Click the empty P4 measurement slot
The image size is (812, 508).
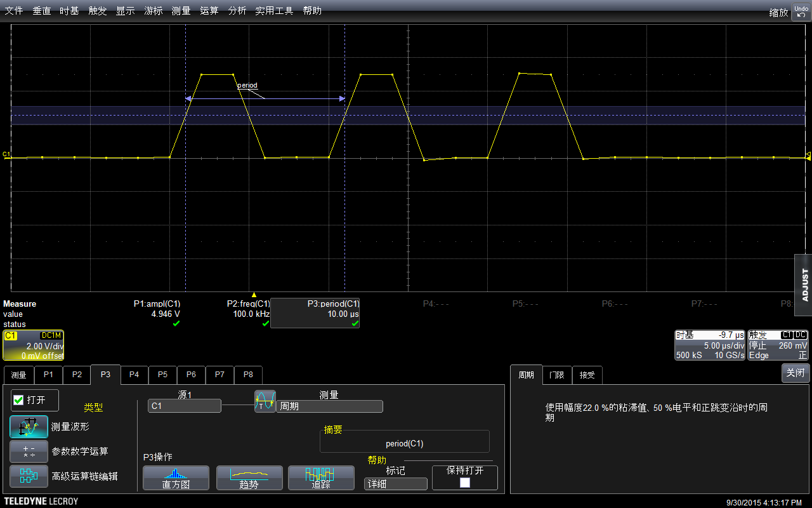click(436, 304)
